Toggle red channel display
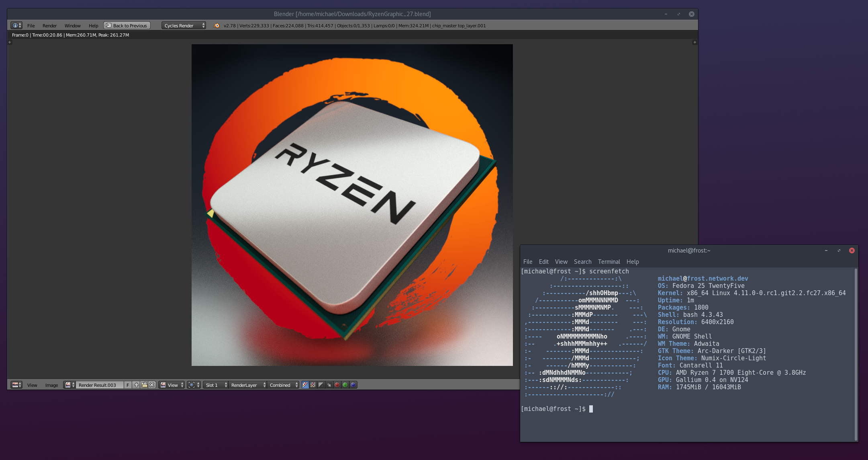 pyautogui.click(x=337, y=385)
